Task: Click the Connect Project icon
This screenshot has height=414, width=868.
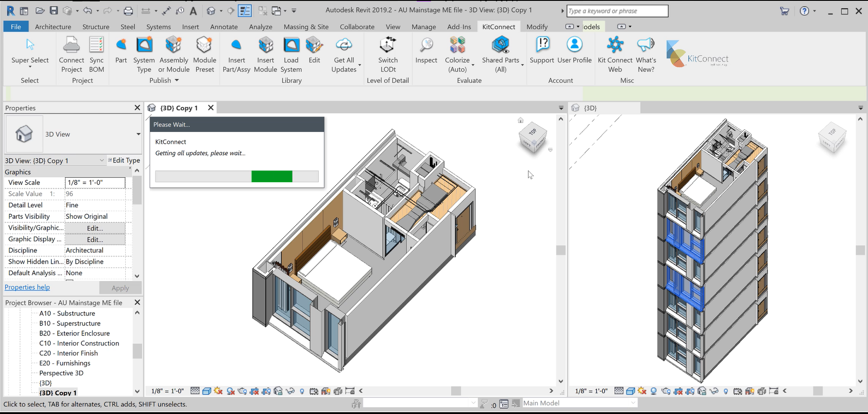Action: (71, 45)
